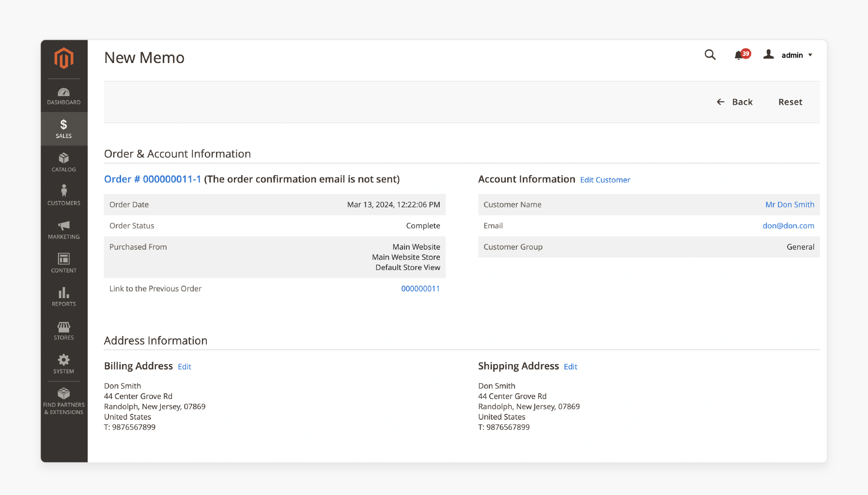Screen dimensions: 868x495
Task: Open the Catalog sidebar menu
Action: pos(64,162)
